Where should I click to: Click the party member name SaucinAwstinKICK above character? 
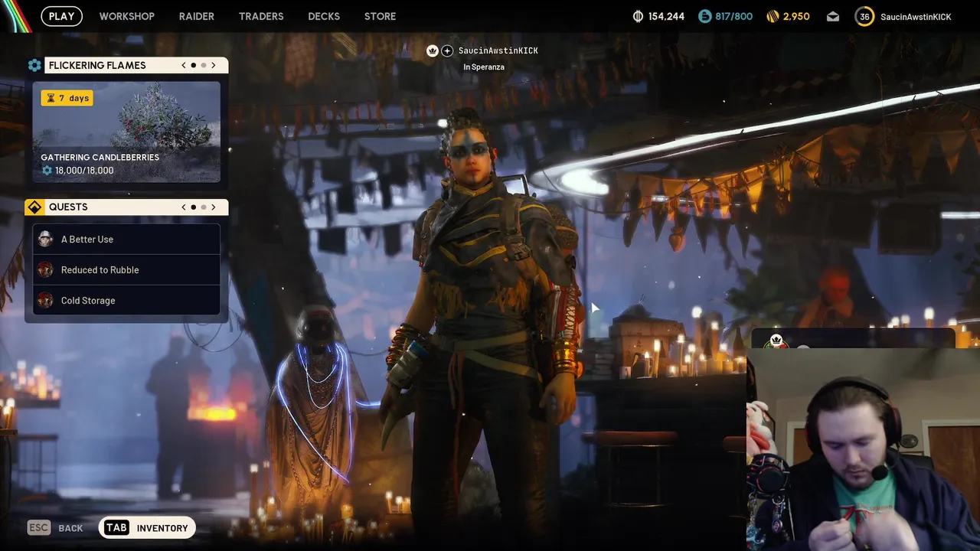(498, 51)
